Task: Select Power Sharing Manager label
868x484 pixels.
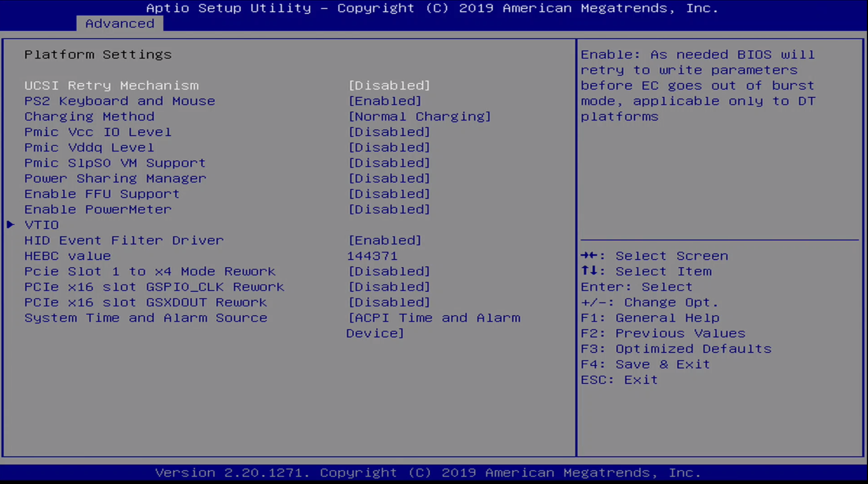Action: point(115,178)
